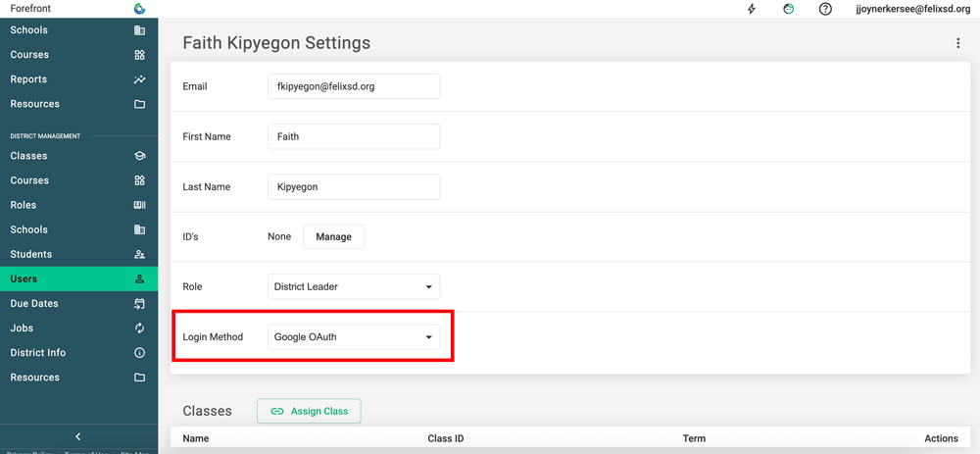Click the account email jjoynerkersee@felixsd.org
This screenshot has height=454, width=980.
click(912, 9)
